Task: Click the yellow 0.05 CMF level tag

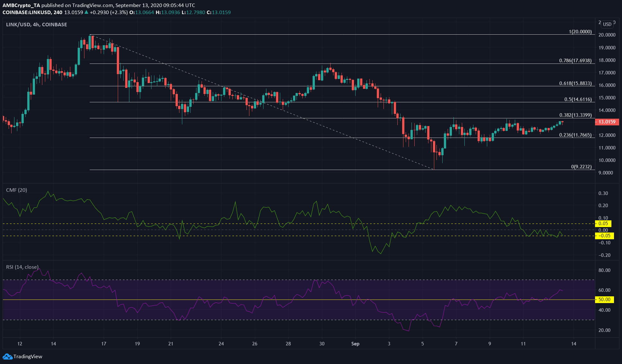Action: 603,224
